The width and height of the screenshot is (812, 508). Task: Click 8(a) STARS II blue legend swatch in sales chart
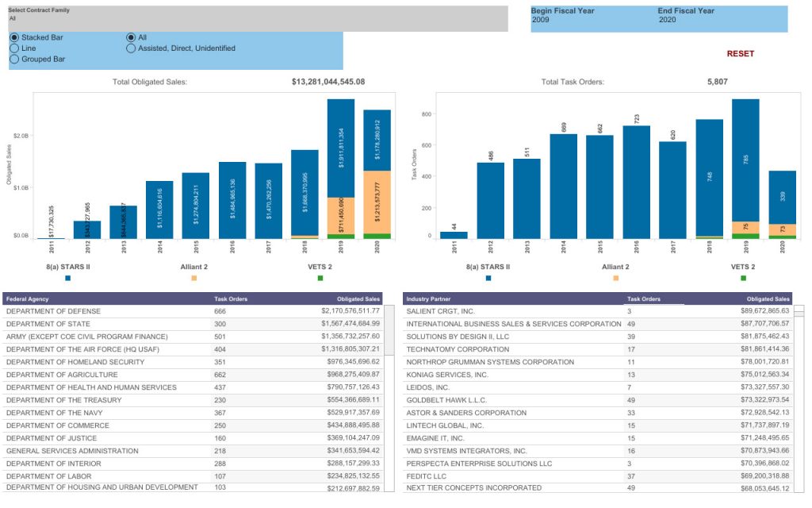click(x=68, y=279)
